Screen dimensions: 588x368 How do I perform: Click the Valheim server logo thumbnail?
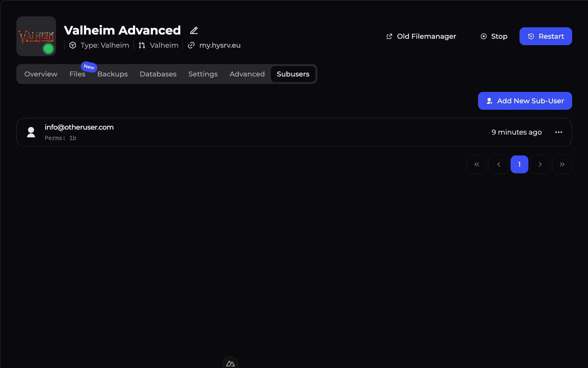pyautogui.click(x=36, y=36)
